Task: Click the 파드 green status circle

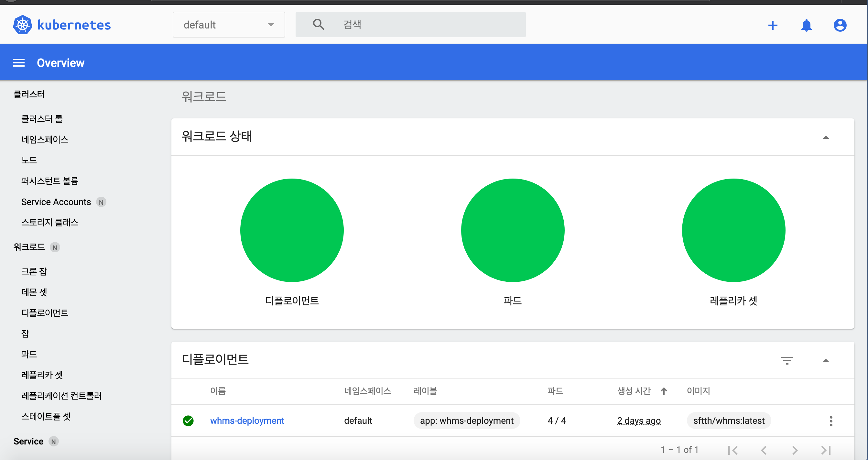Action: pos(513,230)
